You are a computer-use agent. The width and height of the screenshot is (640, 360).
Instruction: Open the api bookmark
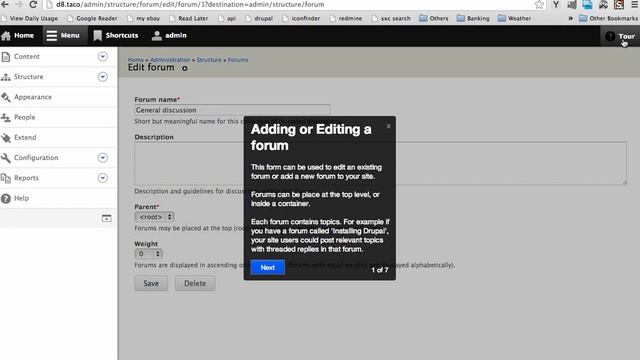(227, 18)
